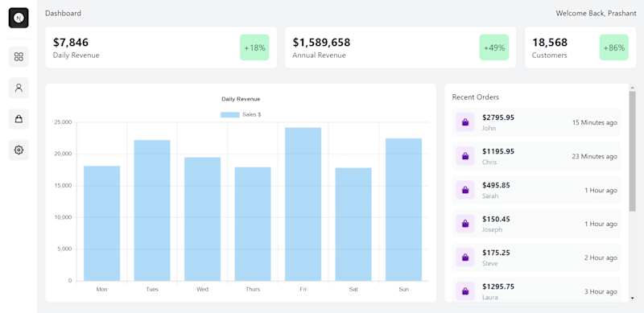Select the Sunday revenue bar
The image size is (644, 313).
(x=404, y=210)
